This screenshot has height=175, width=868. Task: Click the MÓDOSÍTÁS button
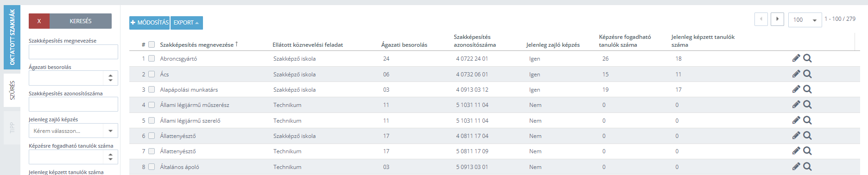click(x=149, y=23)
